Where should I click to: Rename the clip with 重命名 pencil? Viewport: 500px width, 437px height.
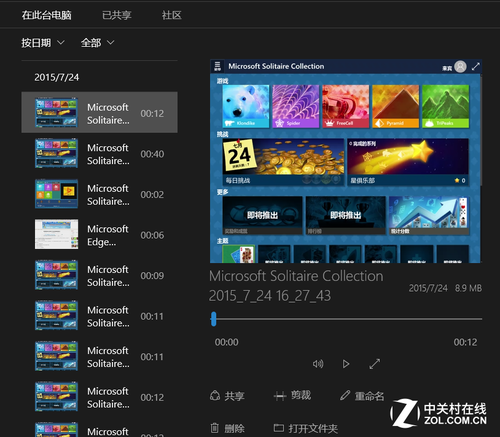[x=362, y=396]
